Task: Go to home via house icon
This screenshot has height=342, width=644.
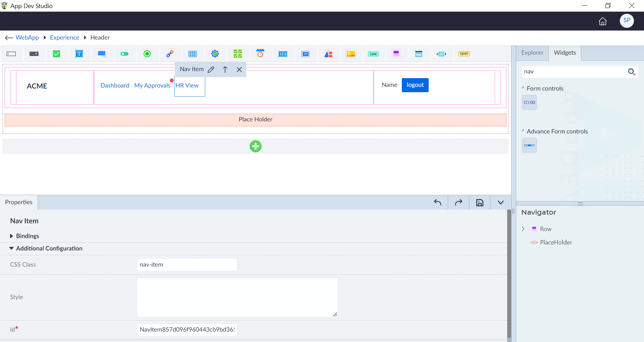Action: click(603, 21)
